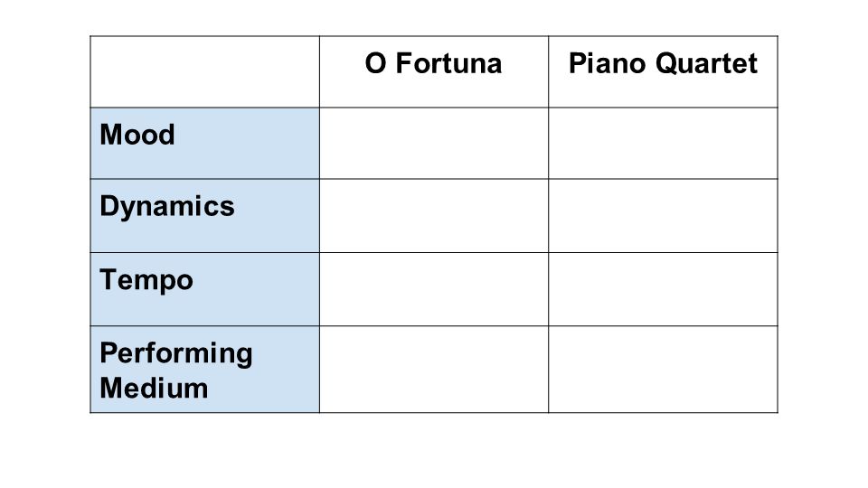The width and height of the screenshot is (868, 488).
Task: Click the Tempo cell under O Fortuna
Action: point(433,289)
